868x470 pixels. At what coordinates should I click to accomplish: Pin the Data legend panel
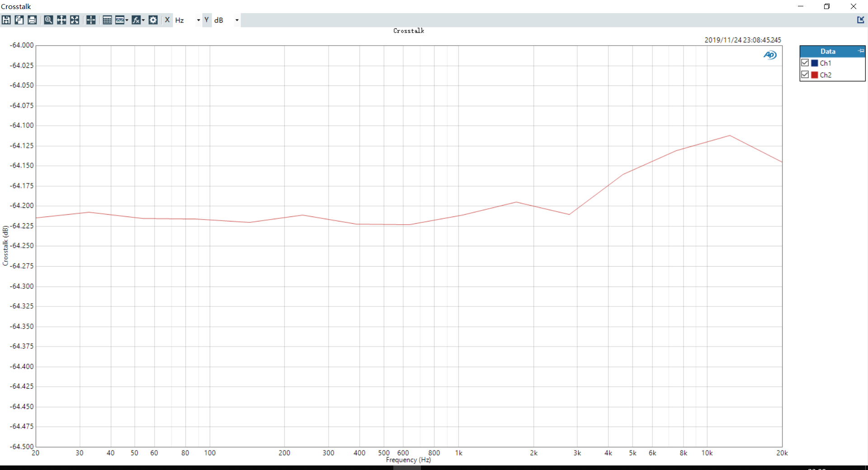pyautogui.click(x=861, y=51)
